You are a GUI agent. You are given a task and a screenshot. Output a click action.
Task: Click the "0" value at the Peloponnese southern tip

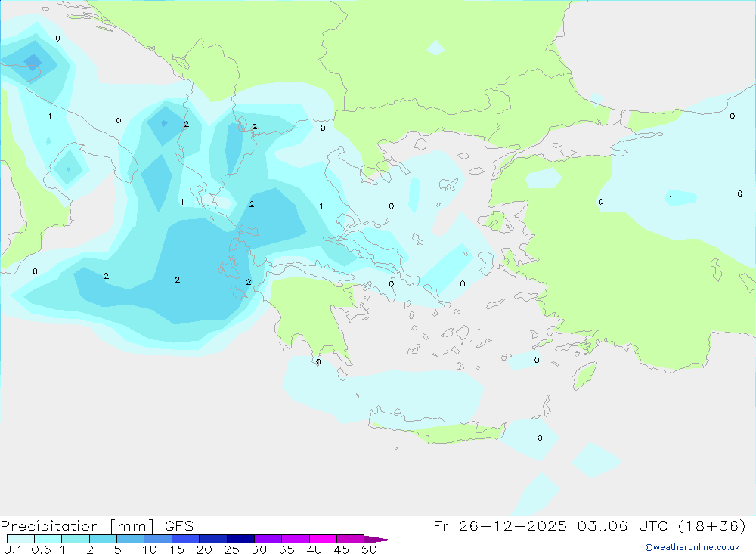pyautogui.click(x=318, y=362)
